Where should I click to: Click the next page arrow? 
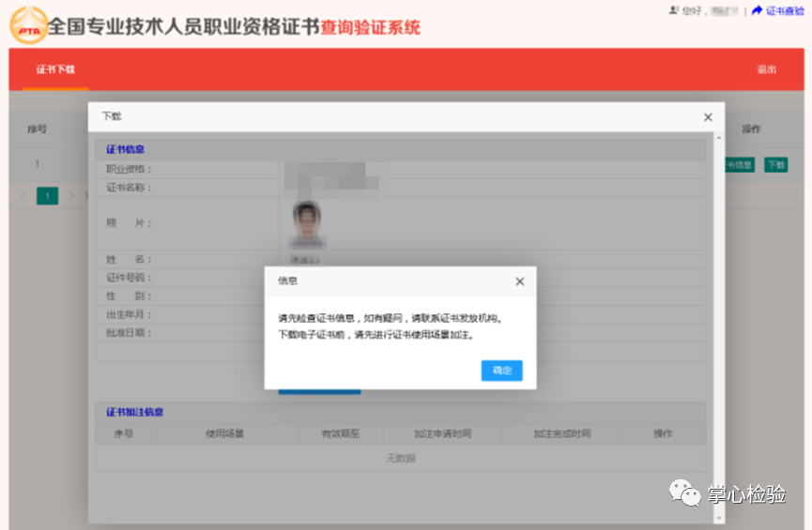(x=70, y=196)
